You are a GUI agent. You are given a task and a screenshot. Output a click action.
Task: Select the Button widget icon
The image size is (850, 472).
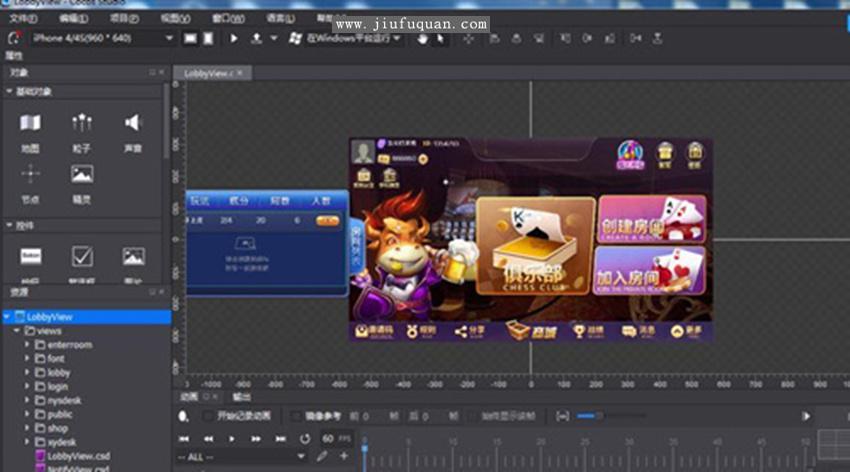click(x=30, y=256)
